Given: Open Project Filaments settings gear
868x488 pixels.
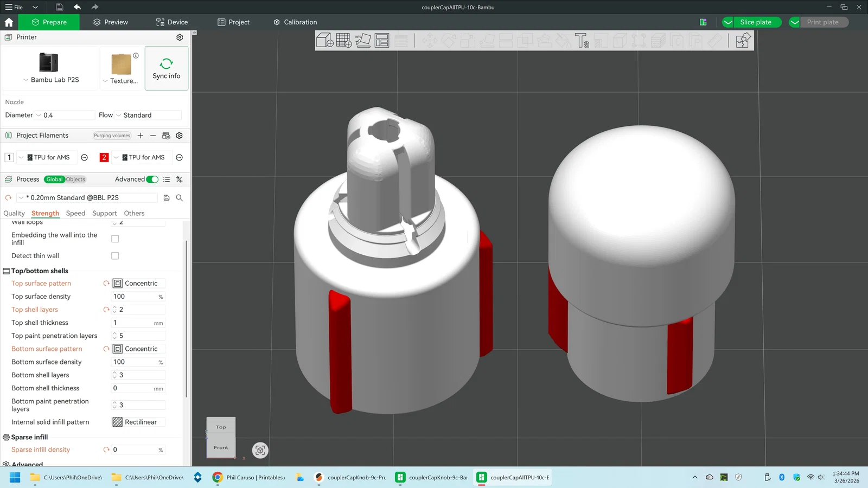Looking at the screenshot, I should 180,136.
